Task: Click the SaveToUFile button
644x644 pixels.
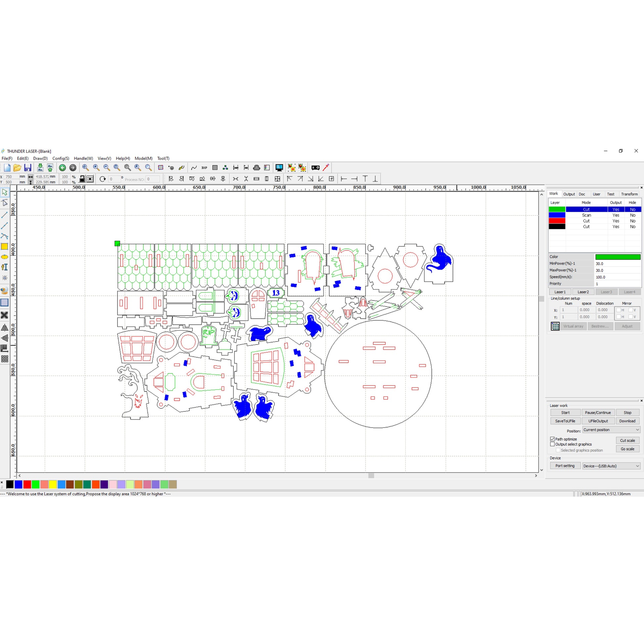Action: pyautogui.click(x=565, y=421)
